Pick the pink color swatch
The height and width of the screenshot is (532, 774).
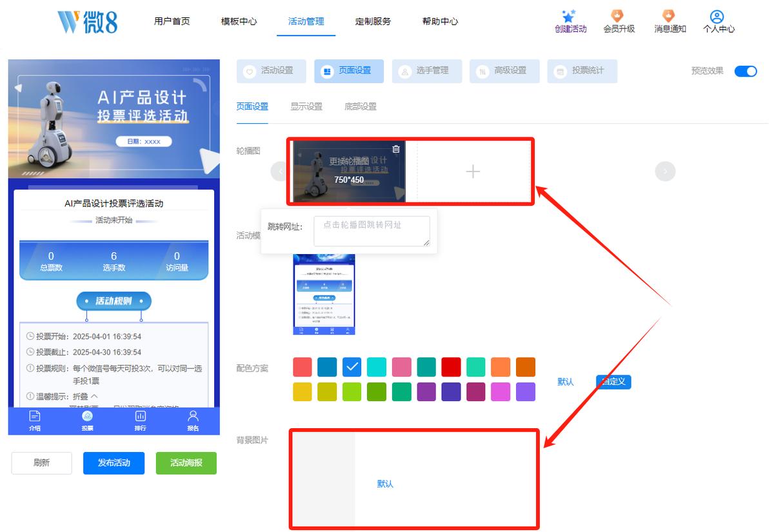coord(402,367)
